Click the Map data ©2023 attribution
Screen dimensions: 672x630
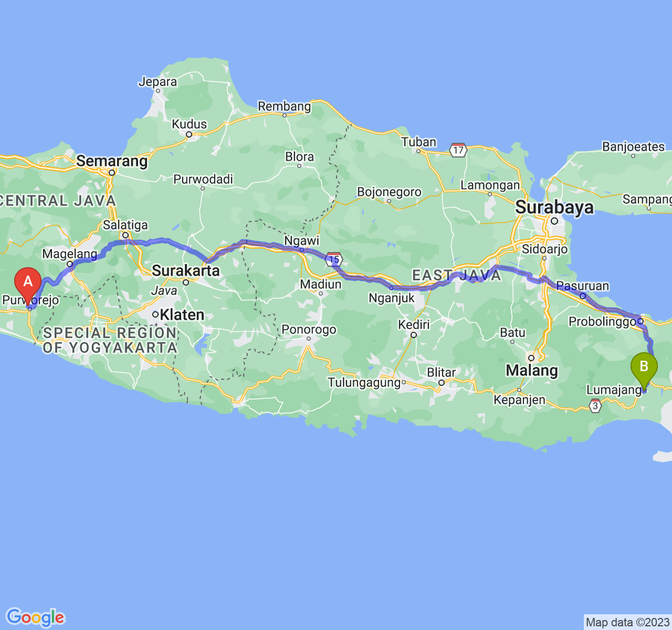[627, 623]
